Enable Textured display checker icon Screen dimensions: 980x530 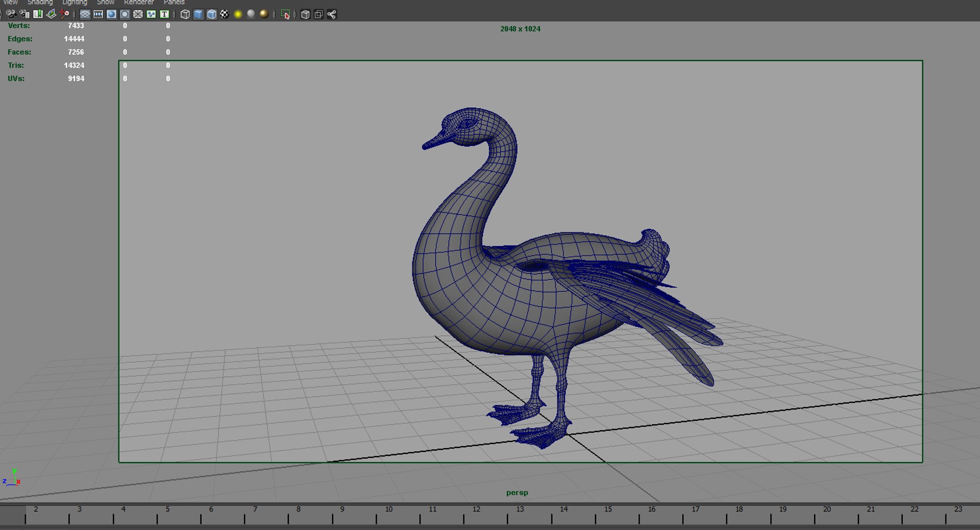[225, 14]
